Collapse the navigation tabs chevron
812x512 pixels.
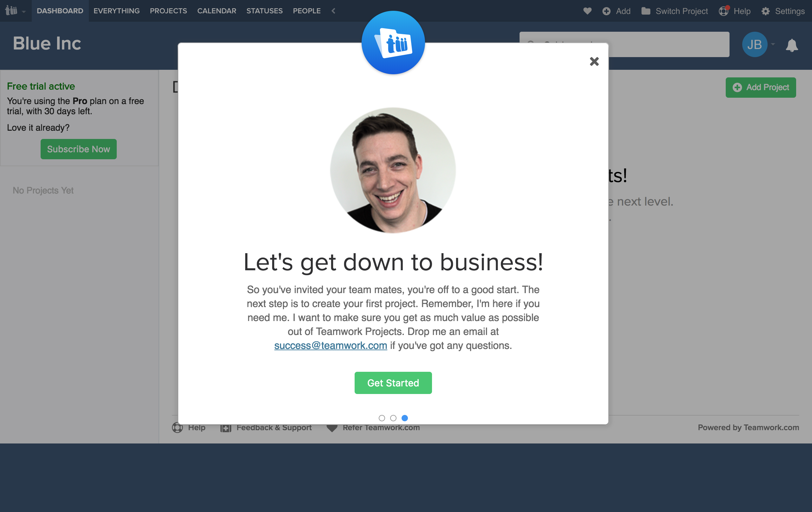333,11
